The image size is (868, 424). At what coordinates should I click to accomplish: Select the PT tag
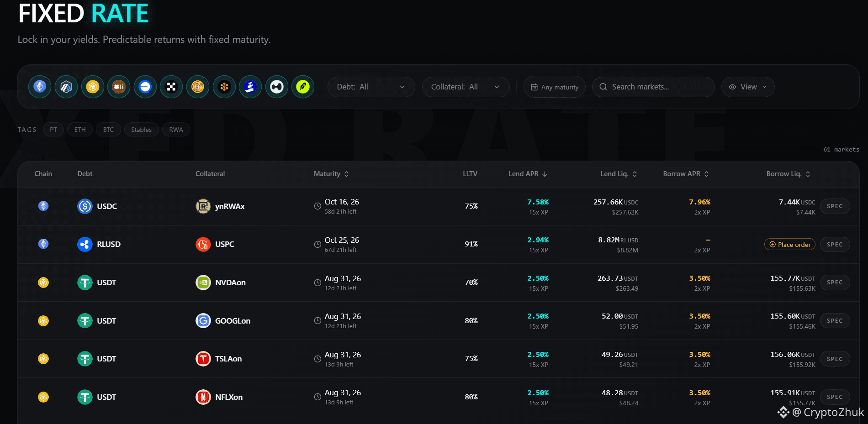pos(53,130)
